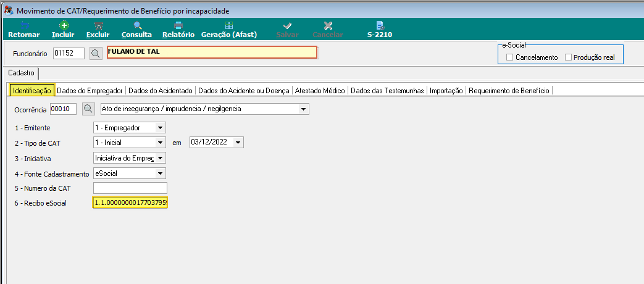644x284 pixels.
Task: Click the application icon in title bar
Action: point(8,10)
